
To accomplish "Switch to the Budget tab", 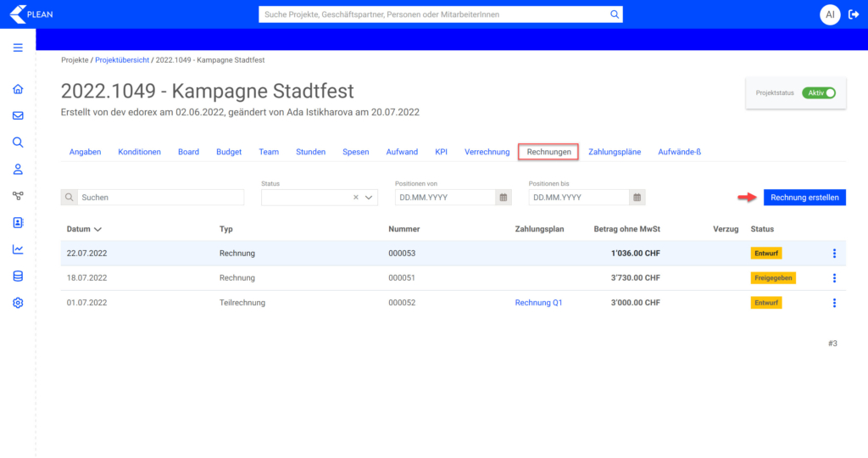I will pos(228,152).
